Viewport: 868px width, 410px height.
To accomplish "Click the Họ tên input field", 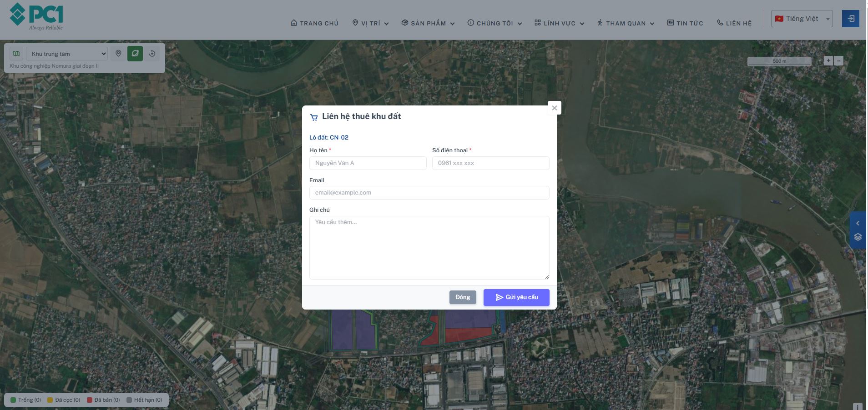I will click(x=368, y=163).
